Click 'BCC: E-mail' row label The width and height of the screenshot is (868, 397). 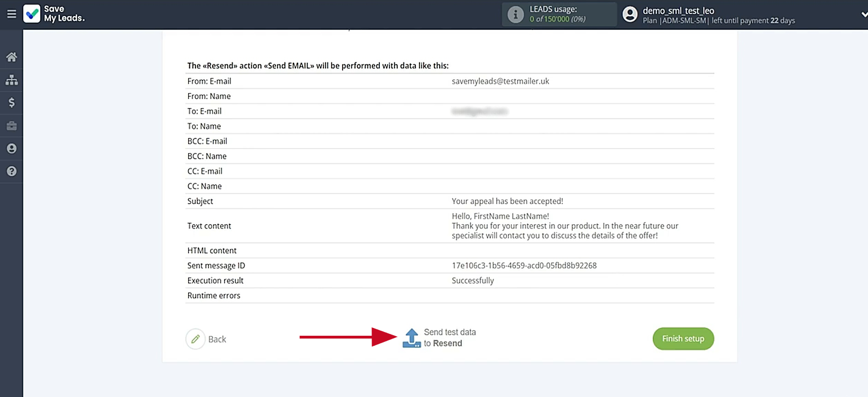207,141
